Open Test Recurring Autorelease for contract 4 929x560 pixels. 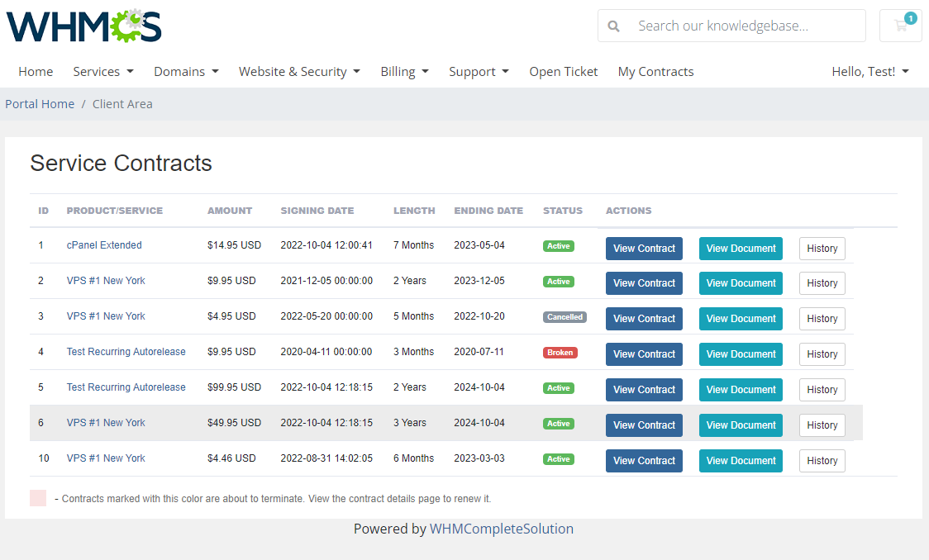point(126,352)
